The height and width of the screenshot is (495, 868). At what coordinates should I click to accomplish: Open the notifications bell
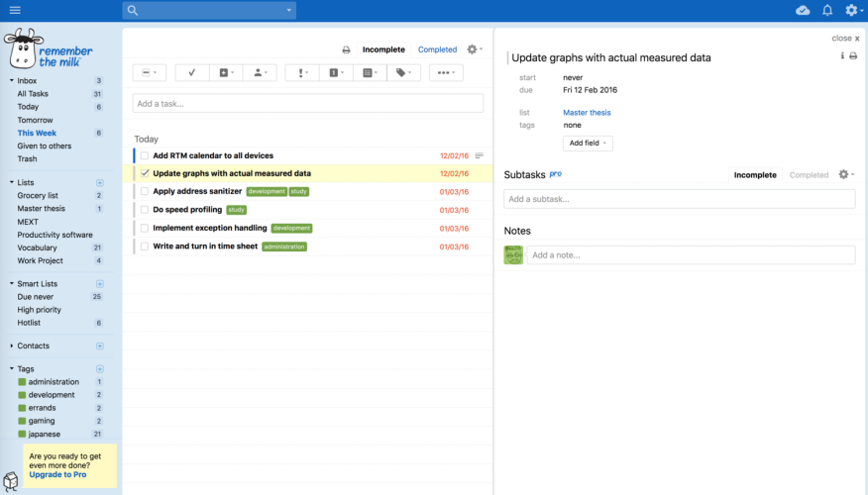[x=827, y=10]
